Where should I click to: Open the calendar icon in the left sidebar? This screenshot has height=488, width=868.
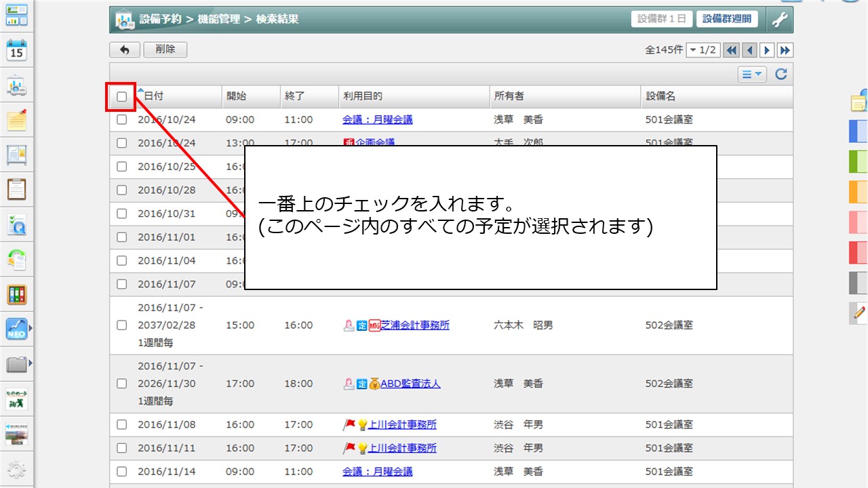click(16, 51)
